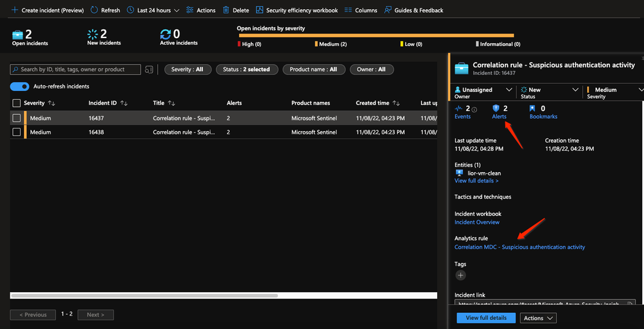Click the Medium (2) severity legend
644x329 pixels.
coord(331,45)
